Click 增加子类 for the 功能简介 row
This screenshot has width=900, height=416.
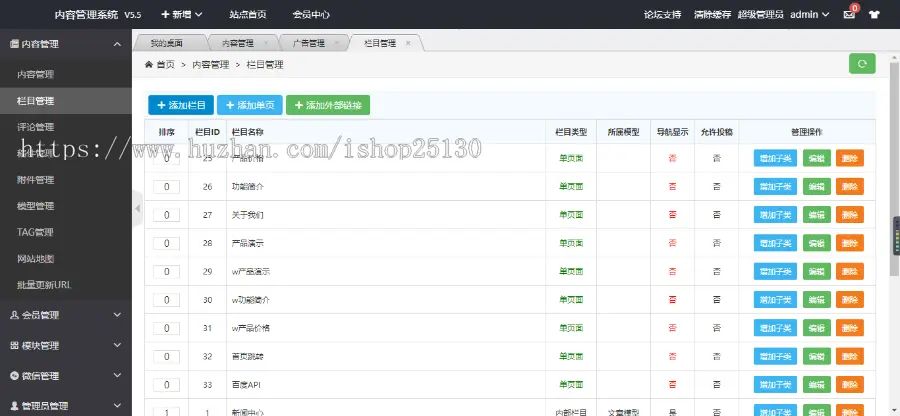775,186
